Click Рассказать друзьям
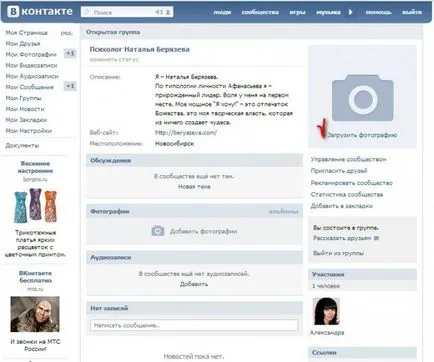Screen dimensions: 434x362 click(342, 238)
